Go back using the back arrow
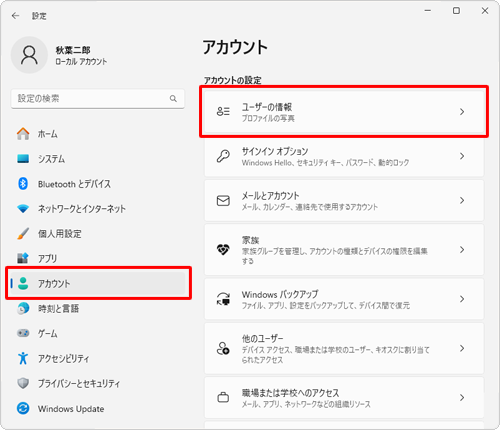The image size is (500, 430). [15, 16]
